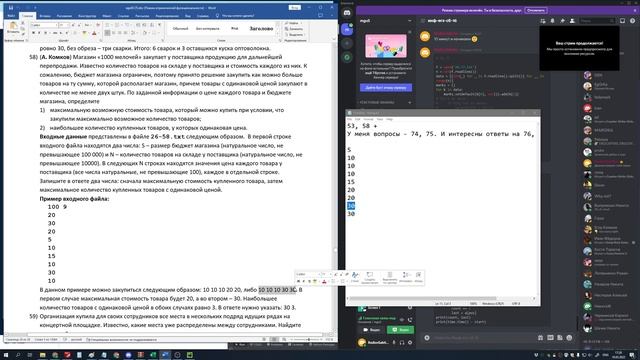Screen dimensions: 640x360
Task: Click Найти in Word editing group
Action: coord(293,23)
